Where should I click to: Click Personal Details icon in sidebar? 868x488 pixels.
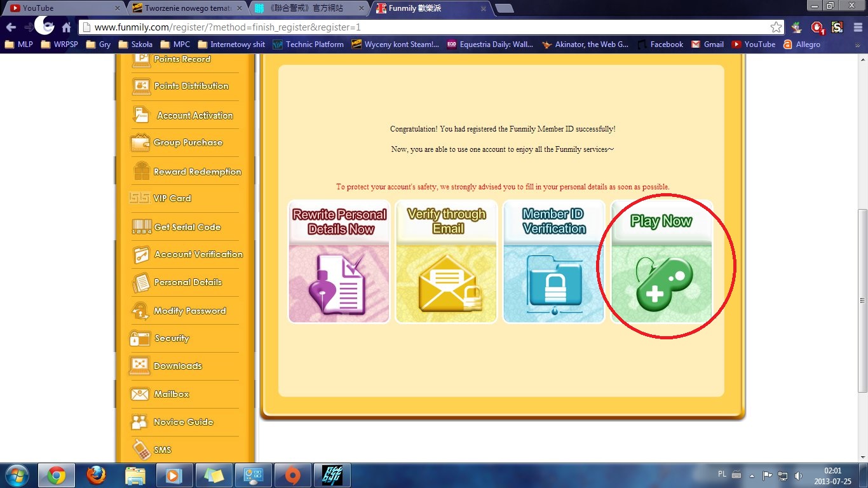[140, 283]
